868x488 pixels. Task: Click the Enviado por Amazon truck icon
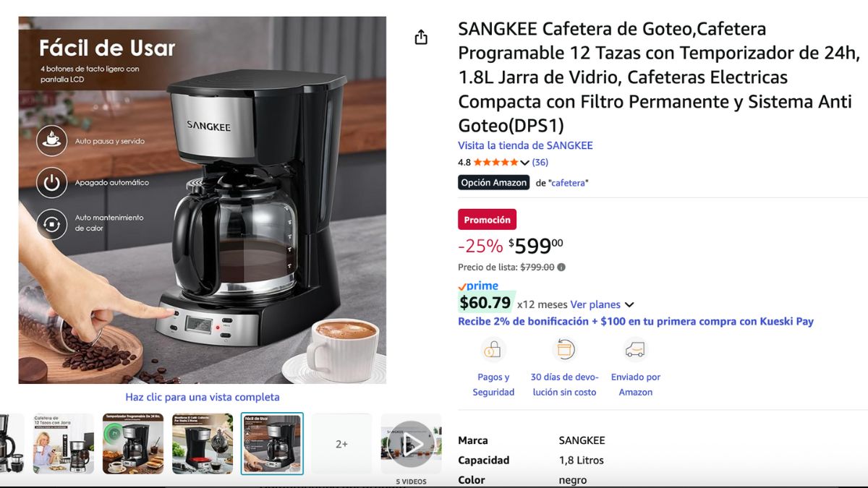[x=635, y=350]
